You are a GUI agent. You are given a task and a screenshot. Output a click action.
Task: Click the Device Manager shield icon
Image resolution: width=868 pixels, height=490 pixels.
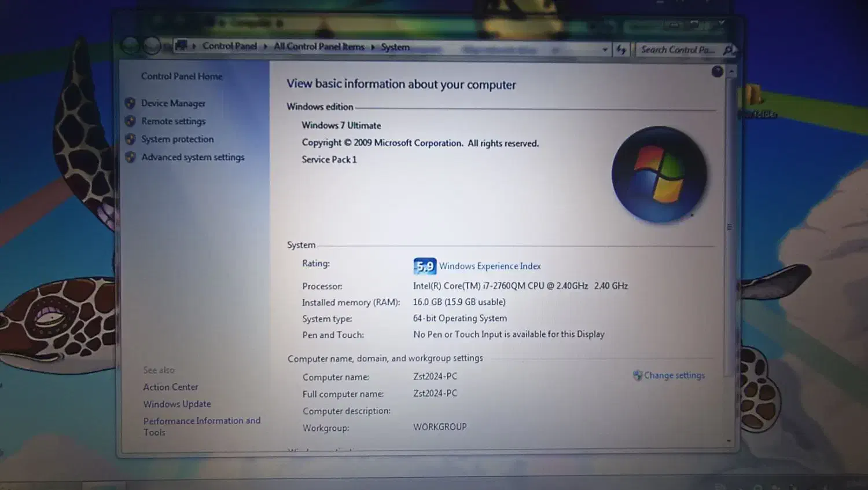[x=130, y=103]
